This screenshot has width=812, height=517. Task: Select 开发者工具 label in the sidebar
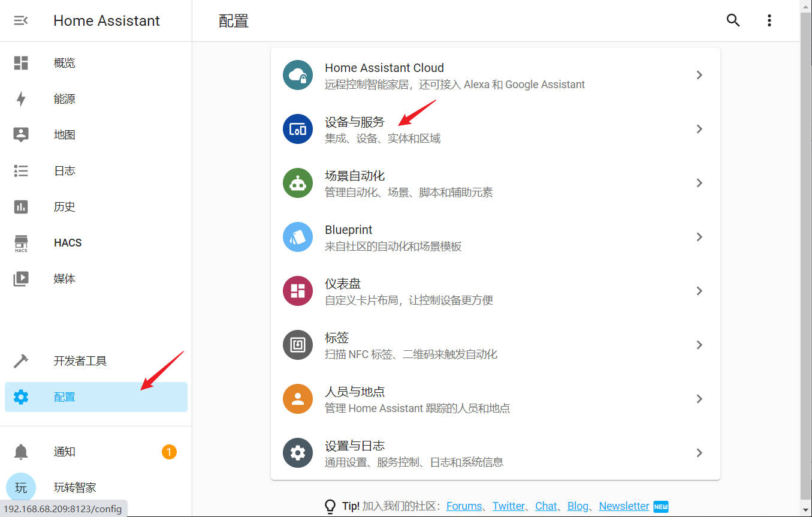tap(80, 361)
